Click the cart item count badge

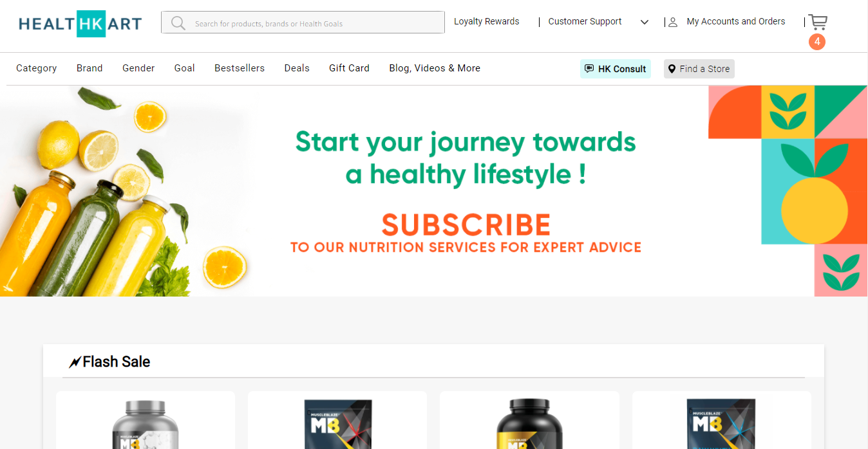(817, 41)
